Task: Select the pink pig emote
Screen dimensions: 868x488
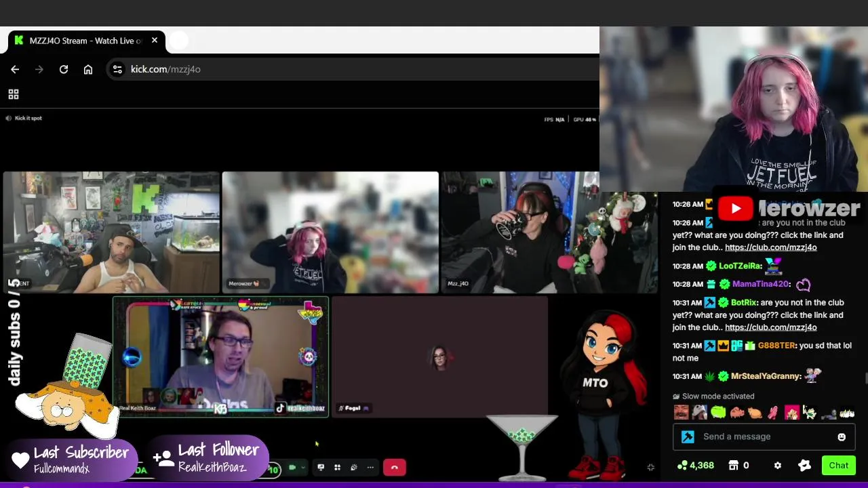Action: (x=736, y=412)
